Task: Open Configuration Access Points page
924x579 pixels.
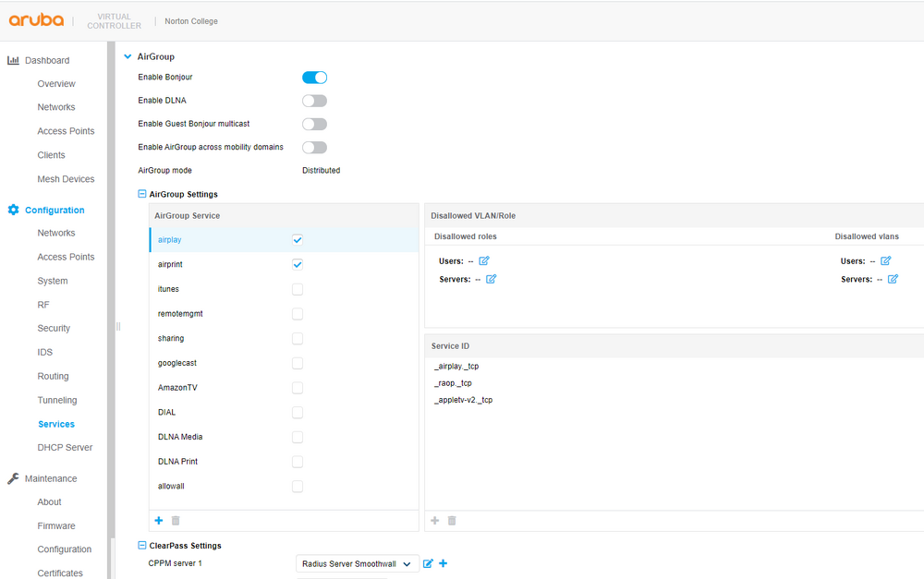Action: point(66,257)
